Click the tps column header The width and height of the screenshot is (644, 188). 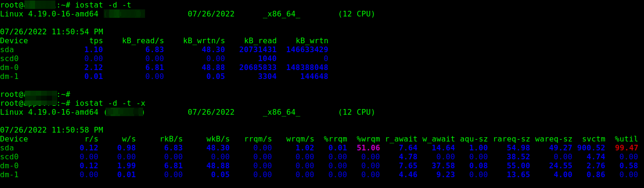(x=96, y=41)
